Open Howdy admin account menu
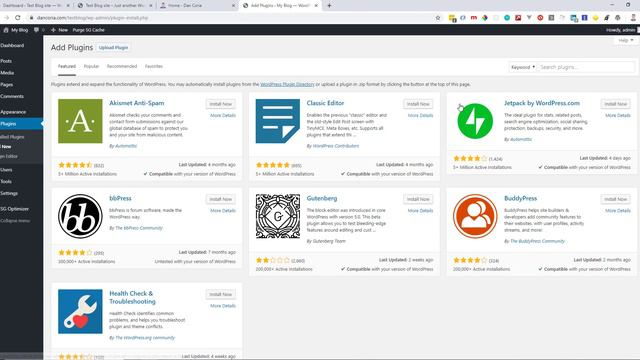 (622, 30)
